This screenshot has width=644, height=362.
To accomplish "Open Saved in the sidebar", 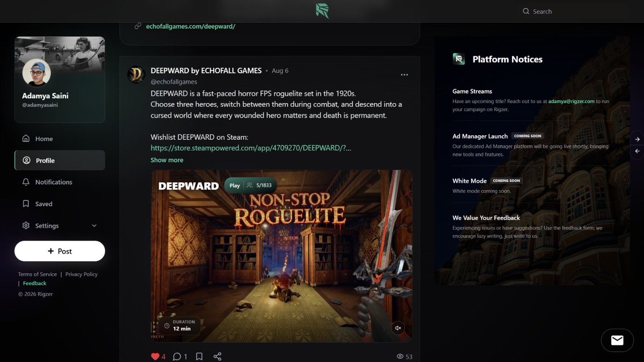I will 60,204.
